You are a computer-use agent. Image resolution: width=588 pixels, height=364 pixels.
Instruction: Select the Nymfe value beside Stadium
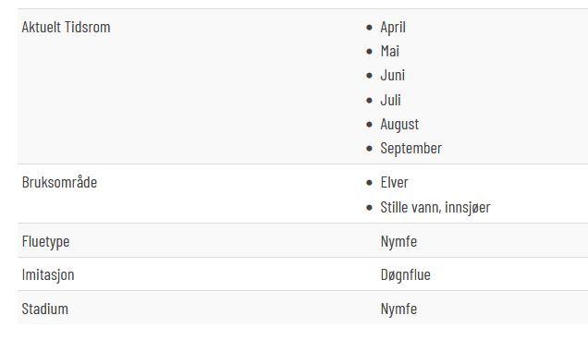[398, 309]
